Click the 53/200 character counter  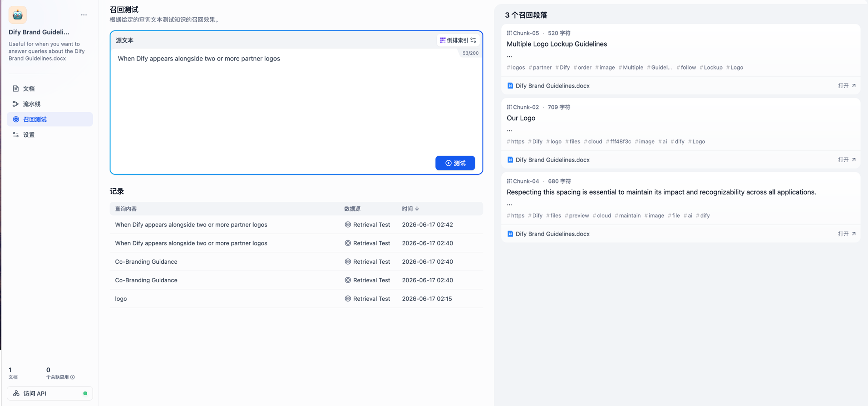click(470, 53)
